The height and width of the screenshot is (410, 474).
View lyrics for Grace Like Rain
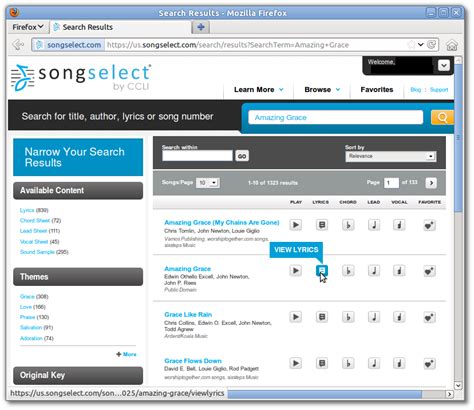pyautogui.click(x=322, y=317)
